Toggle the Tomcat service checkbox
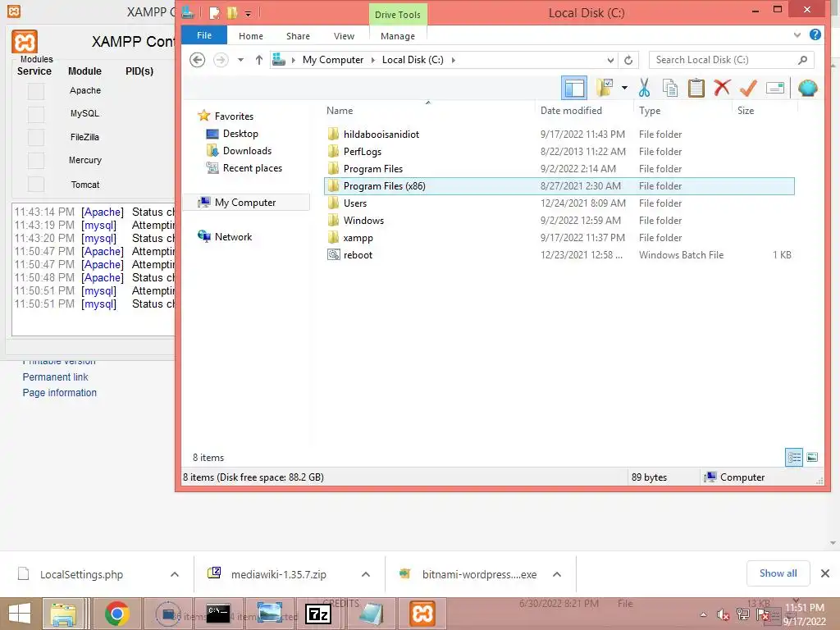Viewport: 840px width, 630px height. pos(36,184)
